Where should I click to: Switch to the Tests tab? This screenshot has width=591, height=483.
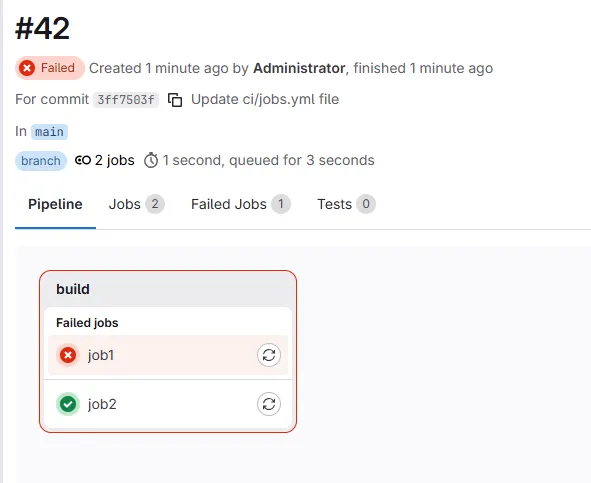[x=346, y=204]
